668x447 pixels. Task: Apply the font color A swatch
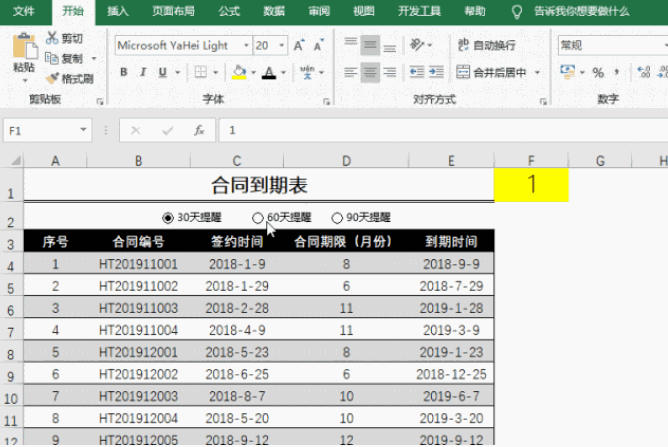pyautogui.click(x=269, y=72)
